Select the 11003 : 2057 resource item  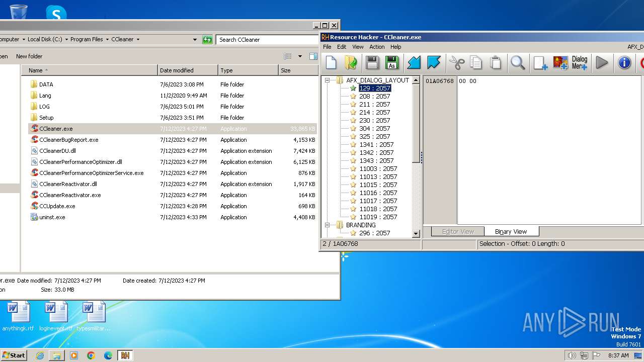(x=378, y=168)
